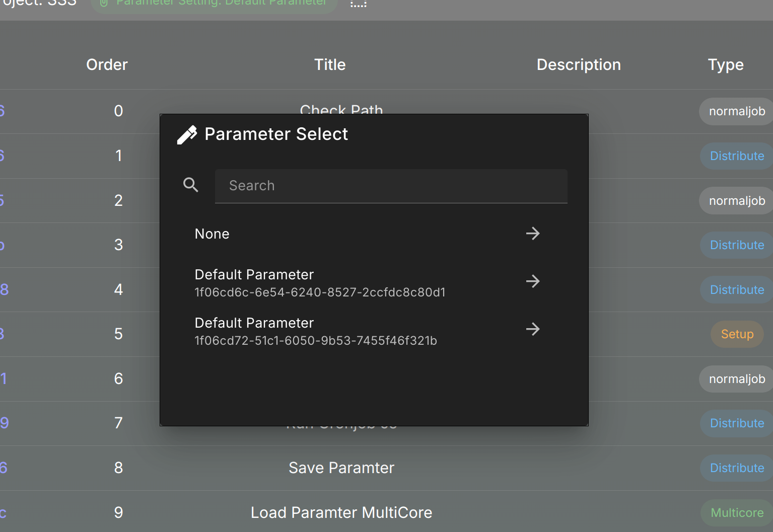Click the Title column header
The height and width of the screenshot is (532, 773).
coord(330,64)
